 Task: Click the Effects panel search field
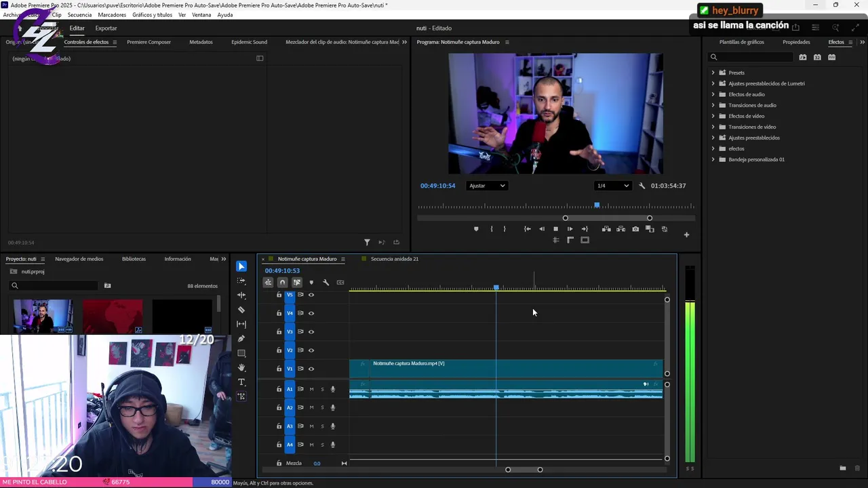[751, 58]
